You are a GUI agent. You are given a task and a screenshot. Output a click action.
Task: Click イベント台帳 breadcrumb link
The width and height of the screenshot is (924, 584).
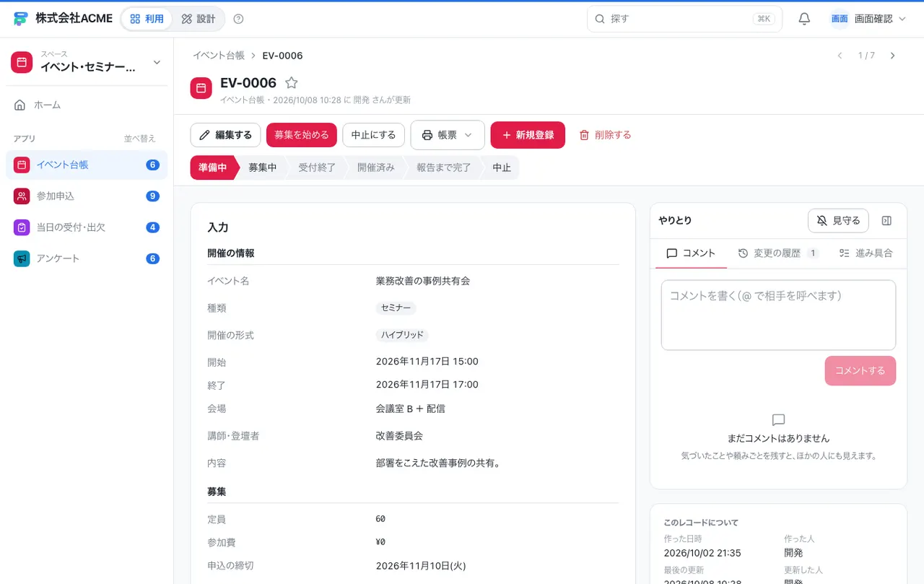(219, 56)
